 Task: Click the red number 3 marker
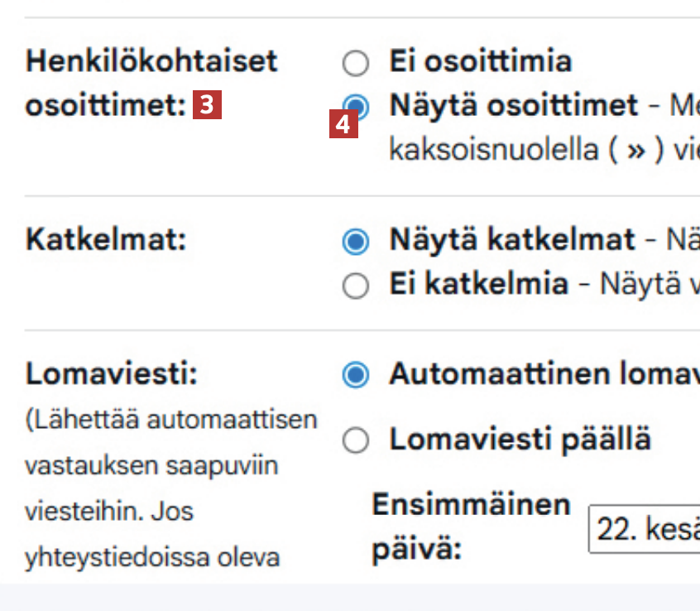point(207,106)
